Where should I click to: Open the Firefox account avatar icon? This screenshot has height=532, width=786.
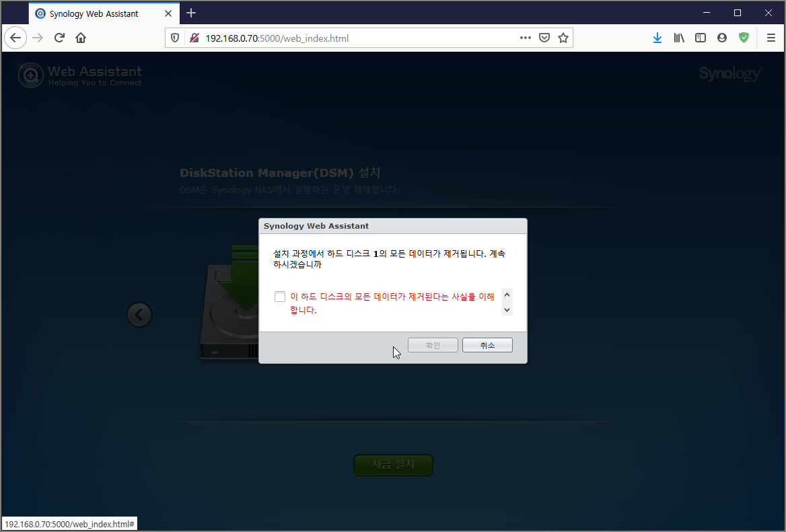point(722,38)
